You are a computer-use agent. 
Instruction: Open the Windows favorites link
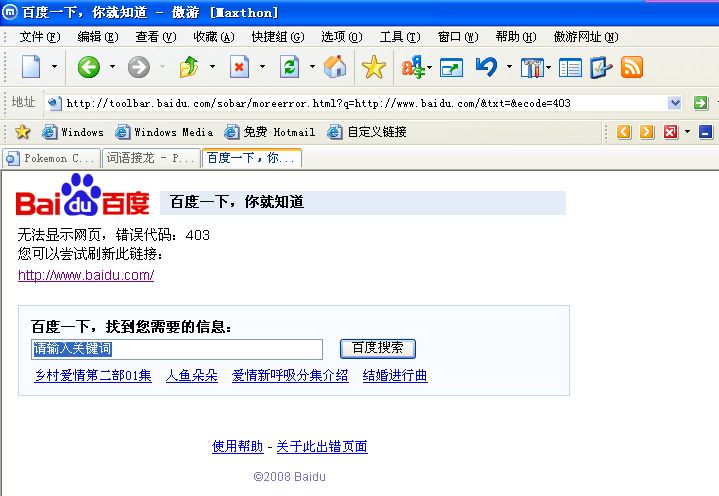click(73, 132)
